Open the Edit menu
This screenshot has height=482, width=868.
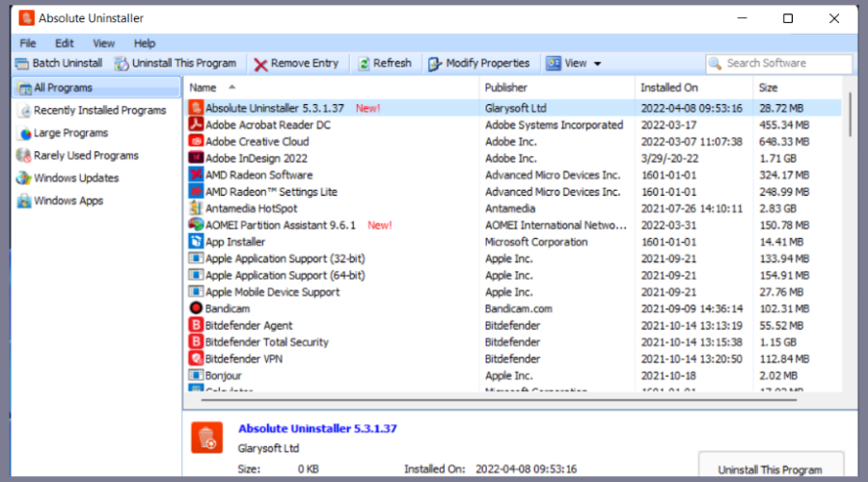coord(65,43)
